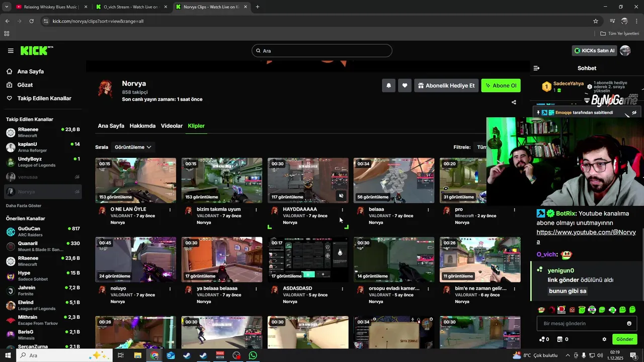Viewport: 644px width, 362px height.
Task: Open Norvya YouTube link in chat
Action: pos(586,237)
